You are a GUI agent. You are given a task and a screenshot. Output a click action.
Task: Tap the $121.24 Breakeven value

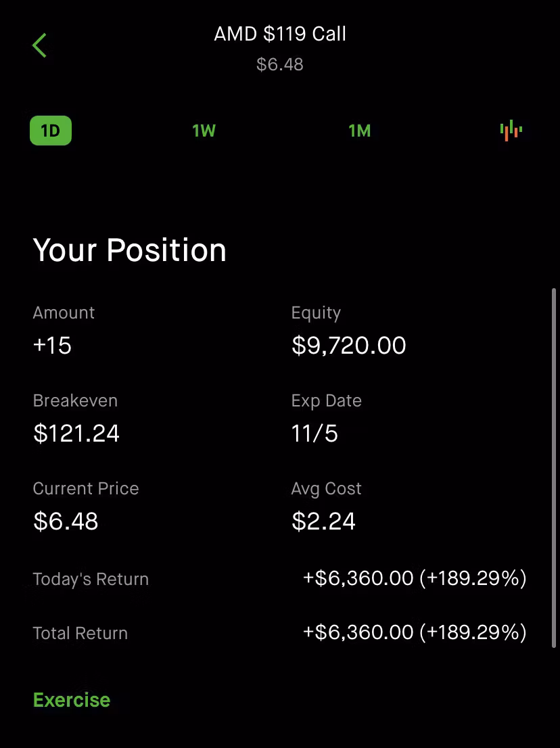tap(76, 434)
